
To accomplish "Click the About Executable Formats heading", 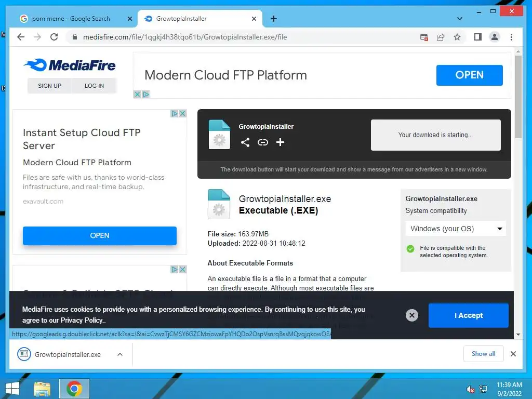I will click(250, 263).
